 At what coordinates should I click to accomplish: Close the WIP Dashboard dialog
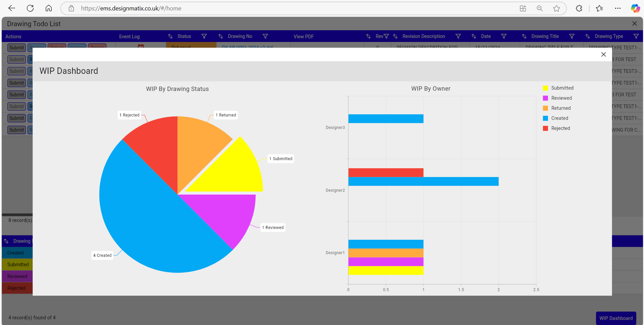click(603, 54)
